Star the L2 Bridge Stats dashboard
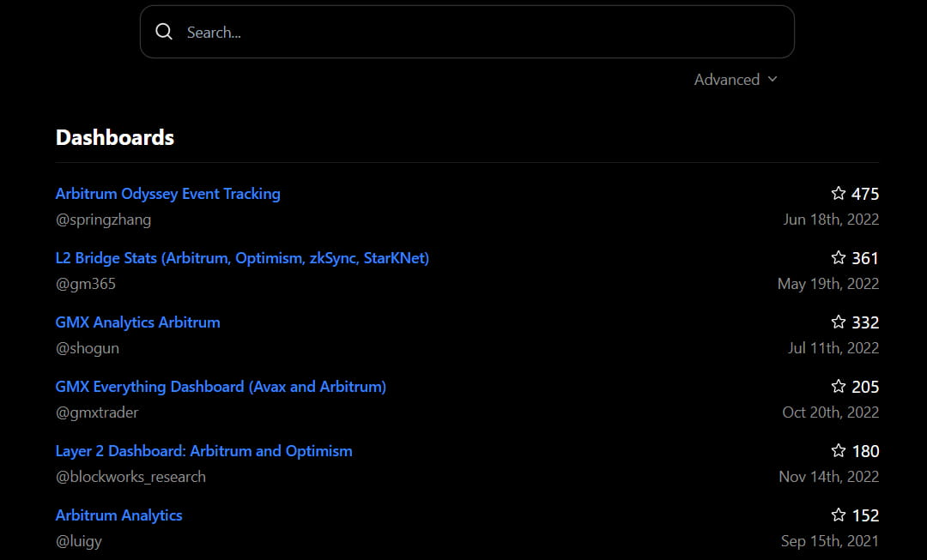This screenshot has width=927, height=560. (x=839, y=258)
